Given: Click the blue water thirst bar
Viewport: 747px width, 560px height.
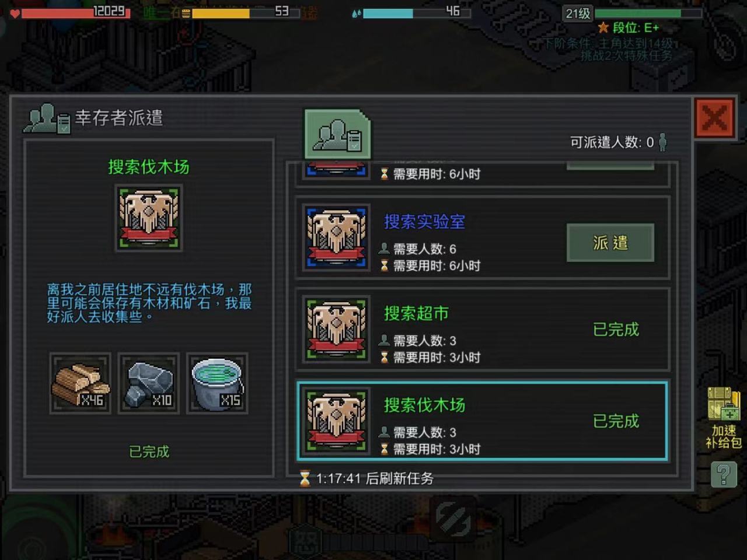Looking at the screenshot, I should (x=416, y=12).
